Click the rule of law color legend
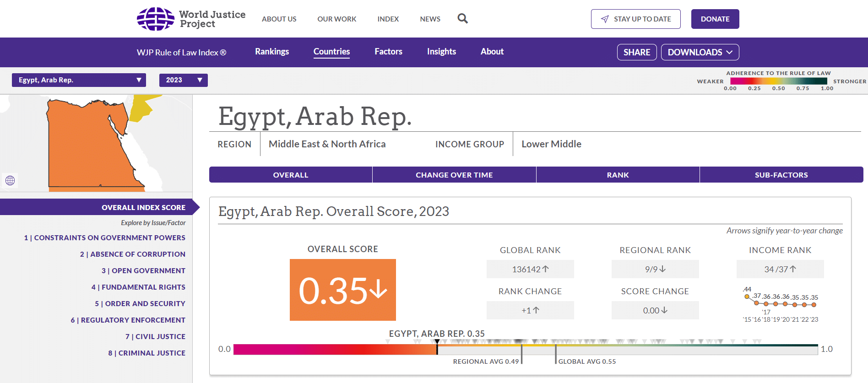The height and width of the screenshot is (383, 868). (x=779, y=81)
